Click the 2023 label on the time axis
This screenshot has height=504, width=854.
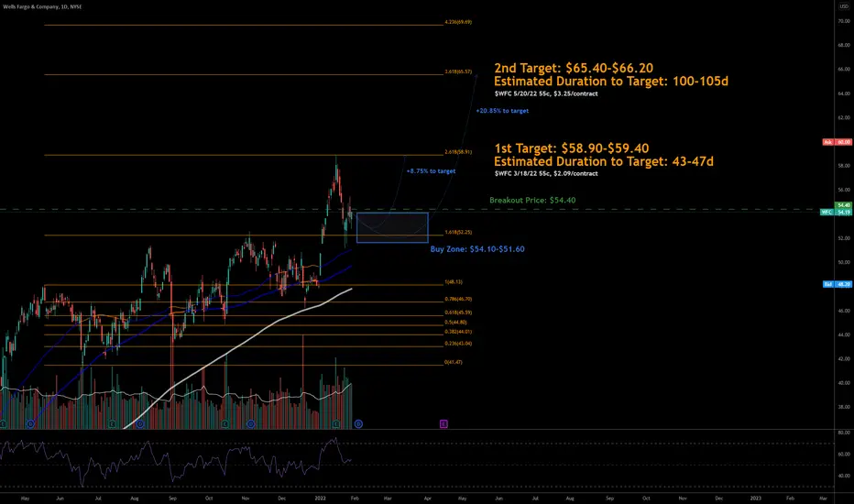tap(756, 498)
